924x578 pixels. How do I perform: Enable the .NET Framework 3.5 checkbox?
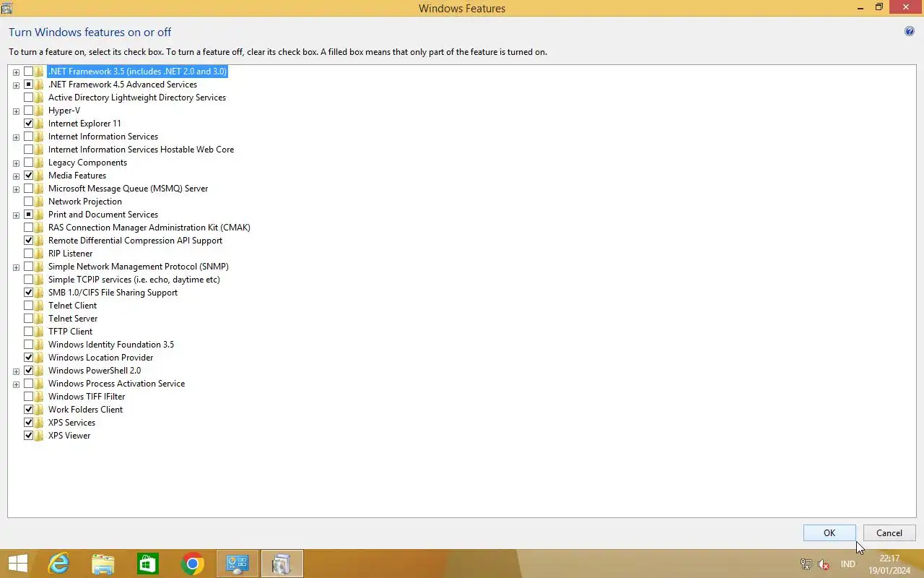(29, 72)
